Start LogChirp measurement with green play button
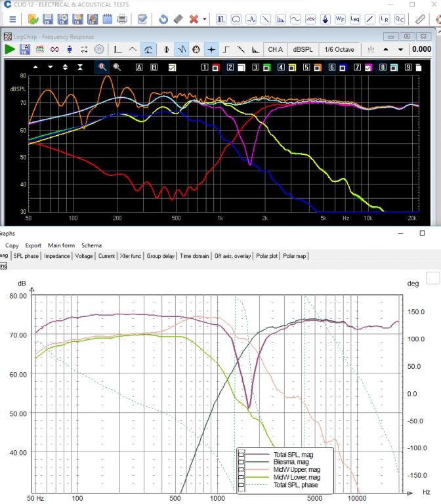This screenshot has width=441, height=504. tap(10, 49)
